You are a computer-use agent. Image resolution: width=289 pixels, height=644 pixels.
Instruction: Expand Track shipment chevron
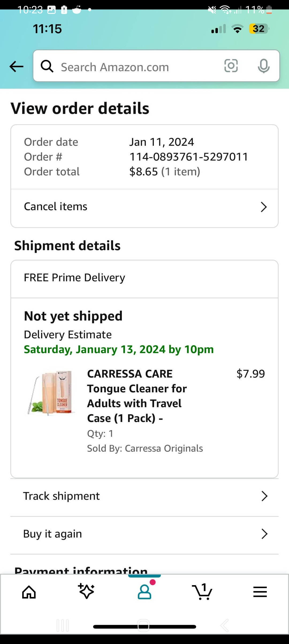[x=264, y=496]
